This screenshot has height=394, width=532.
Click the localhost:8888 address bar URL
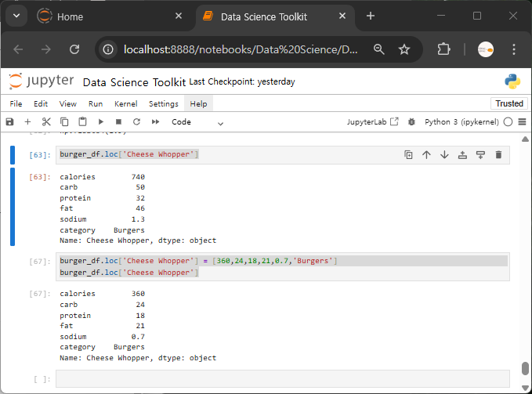(241, 49)
